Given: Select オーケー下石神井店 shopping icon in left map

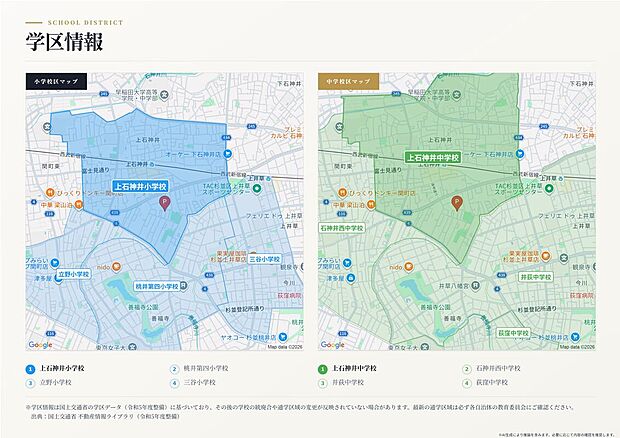Looking at the screenshot, I should click(x=227, y=154).
